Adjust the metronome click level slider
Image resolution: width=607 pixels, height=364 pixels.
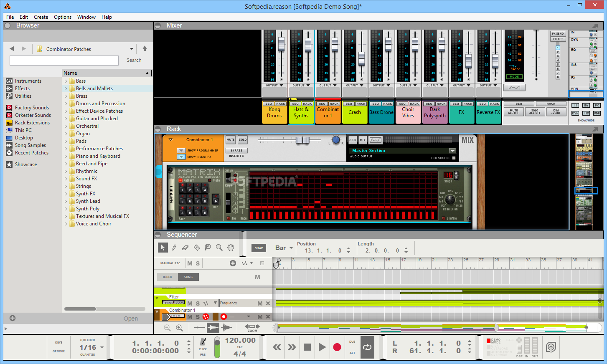click(x=217, y=348)
